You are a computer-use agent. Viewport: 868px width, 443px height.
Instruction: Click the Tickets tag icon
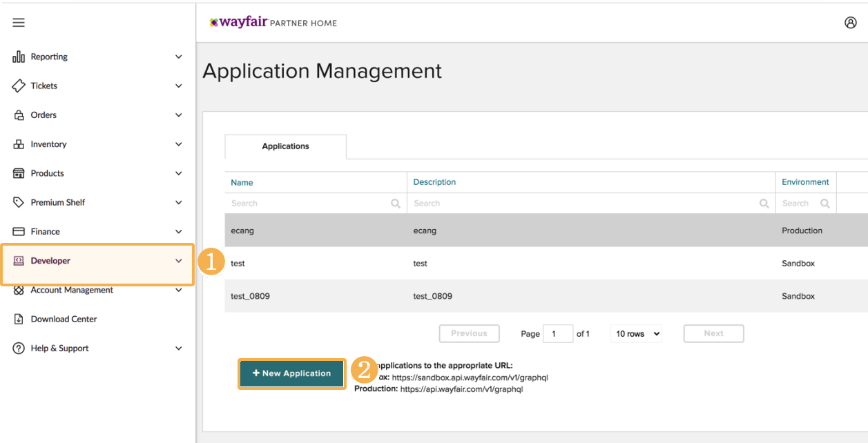point(19,86)
